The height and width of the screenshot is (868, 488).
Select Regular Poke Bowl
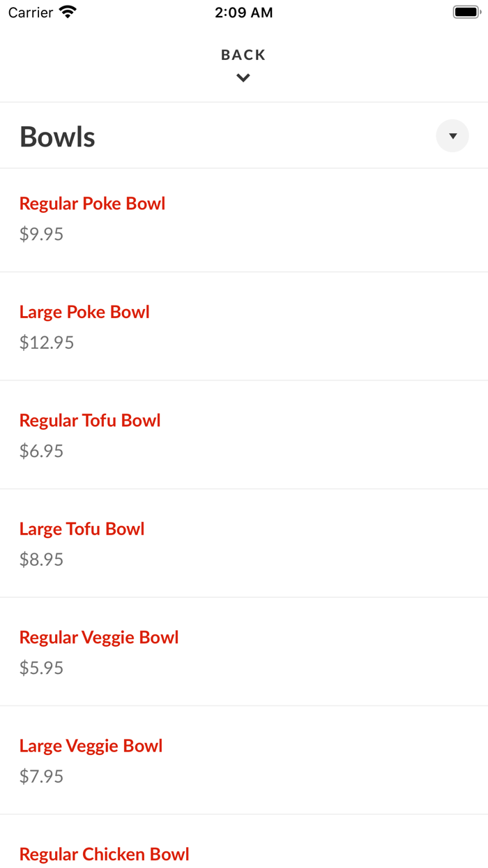(x=92, y=203)
